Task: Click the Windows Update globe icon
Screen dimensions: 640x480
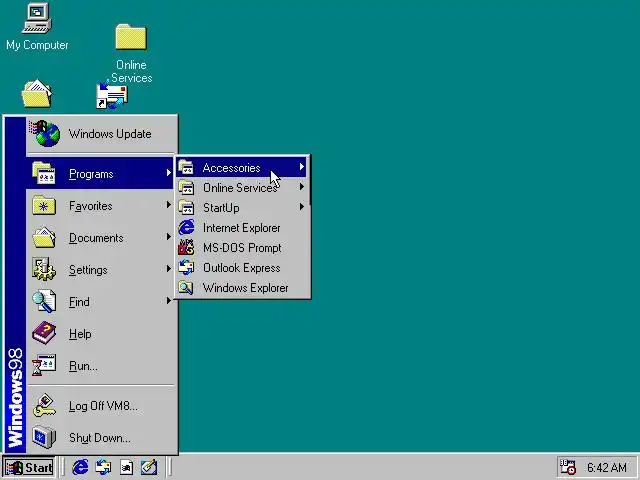Action: click(x=44, y=133)
